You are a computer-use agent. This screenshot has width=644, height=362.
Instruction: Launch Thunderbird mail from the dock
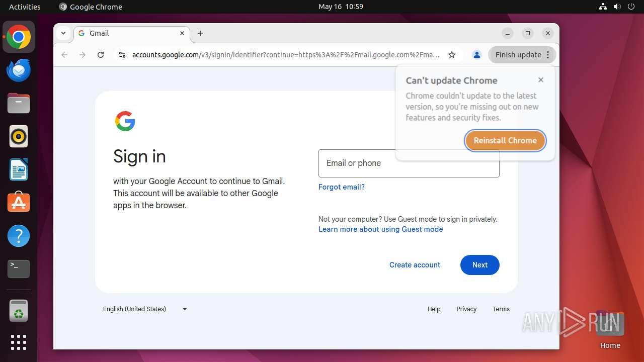tap(19, 70)
